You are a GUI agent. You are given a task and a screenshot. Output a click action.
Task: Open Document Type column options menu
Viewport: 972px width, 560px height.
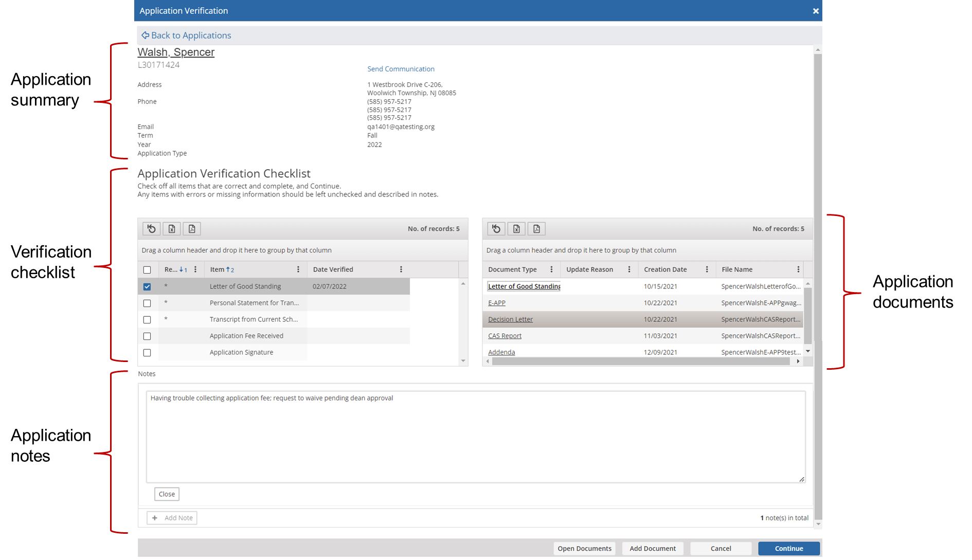[551, 269]
